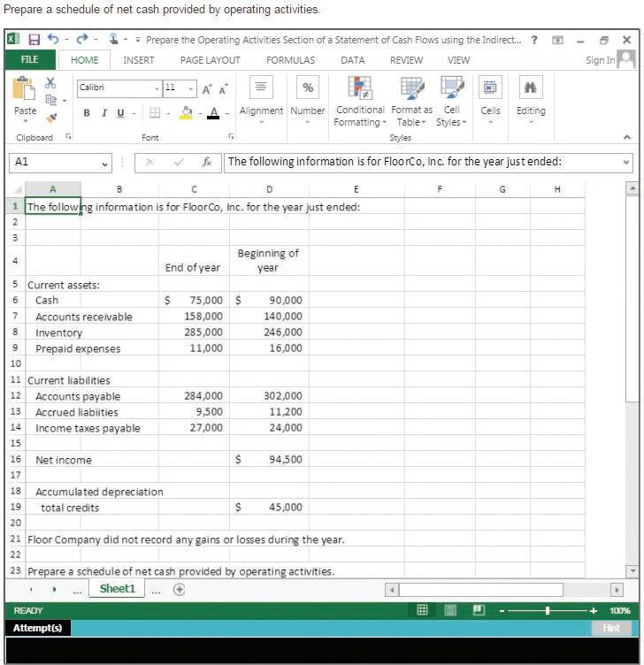Click the Redo arrow icon
This screenshot has width=644, height=665.
click(82, 39)
